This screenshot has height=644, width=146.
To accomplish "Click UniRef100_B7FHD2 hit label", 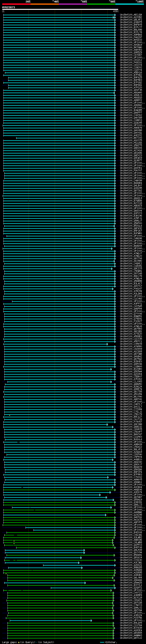I will [131, 75].
